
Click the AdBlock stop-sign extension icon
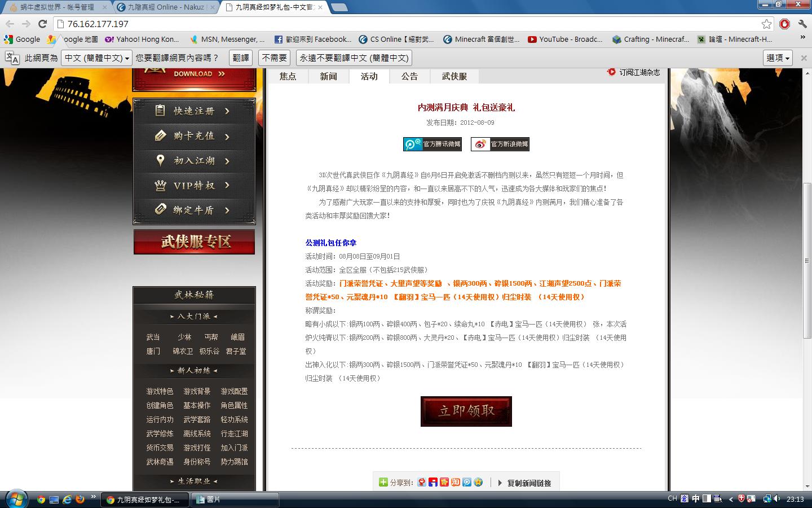(784, 24)
